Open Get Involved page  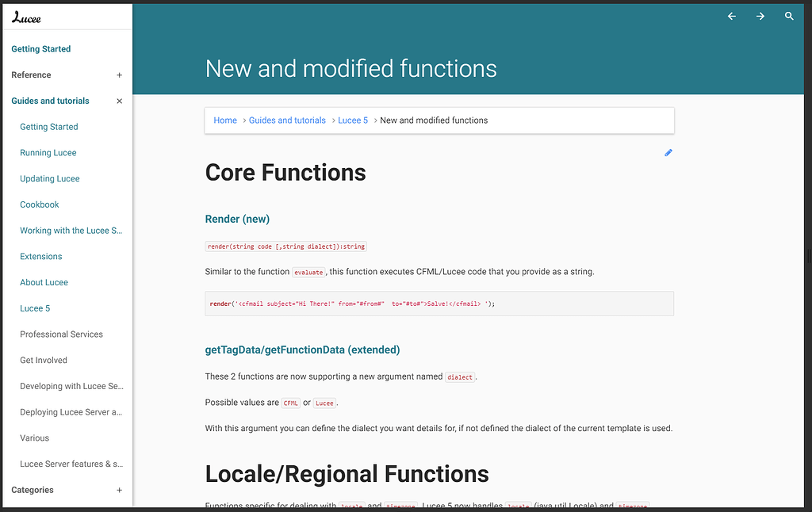44,361
